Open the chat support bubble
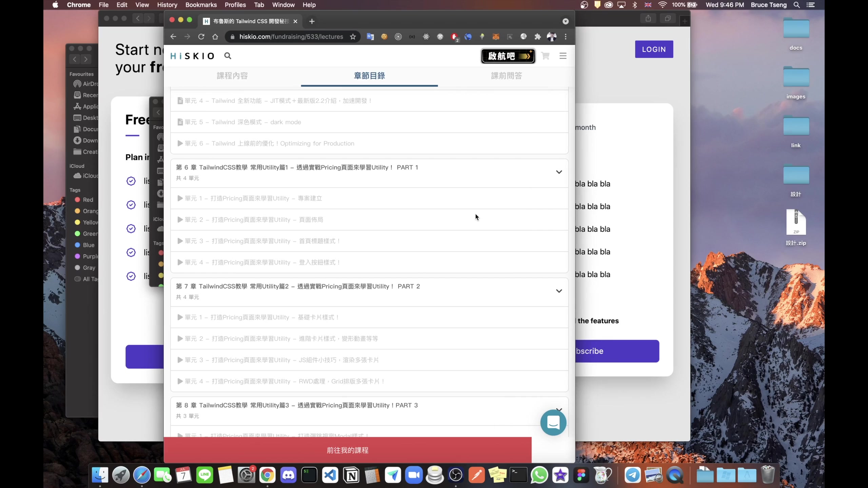This screenshot has height=488, width=868. 553,423
